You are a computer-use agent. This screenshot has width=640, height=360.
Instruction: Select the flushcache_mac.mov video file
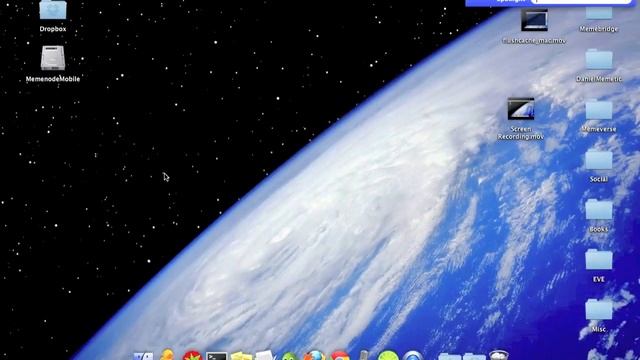(534, 20)
